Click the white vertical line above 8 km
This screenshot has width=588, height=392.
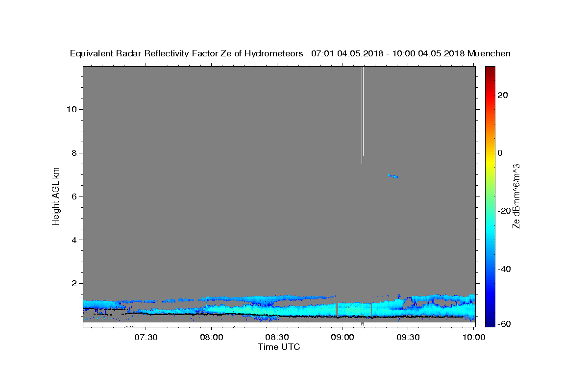(362, 115)
